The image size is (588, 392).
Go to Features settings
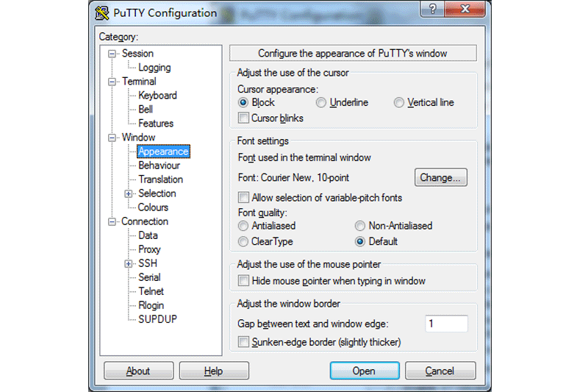click(x=156, y=124)
